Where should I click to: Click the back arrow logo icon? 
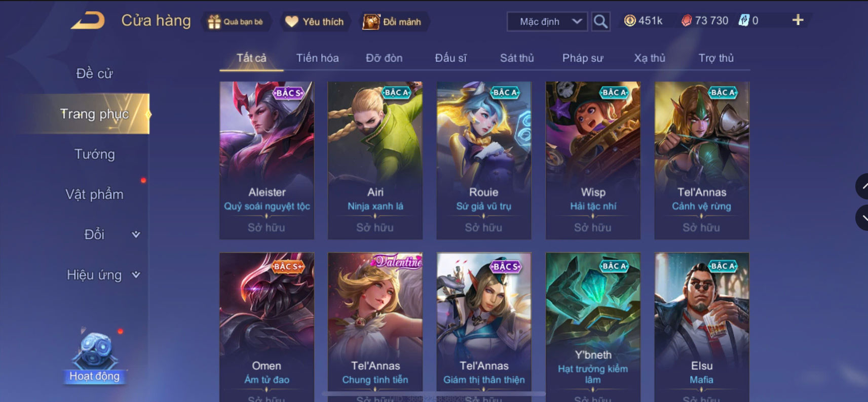88,20
